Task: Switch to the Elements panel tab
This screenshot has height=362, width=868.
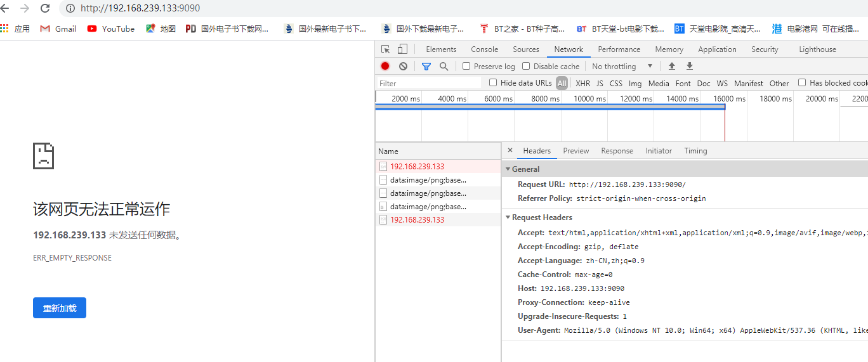Action: coord(441,49)
